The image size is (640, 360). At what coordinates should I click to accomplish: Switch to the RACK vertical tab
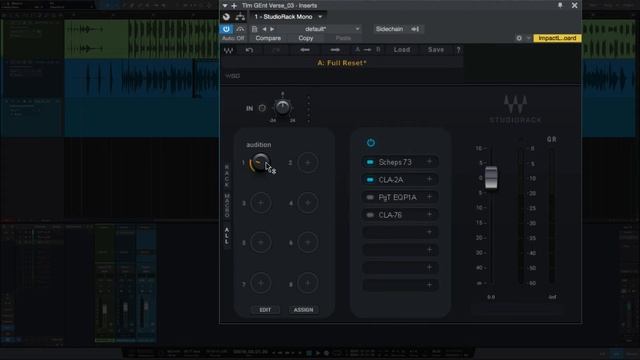pyautogui.click(x=227, y=176)
